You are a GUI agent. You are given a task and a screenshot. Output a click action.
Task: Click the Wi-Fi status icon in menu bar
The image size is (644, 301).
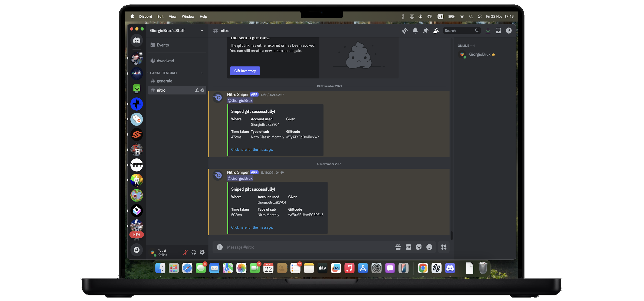coord(462,17)
